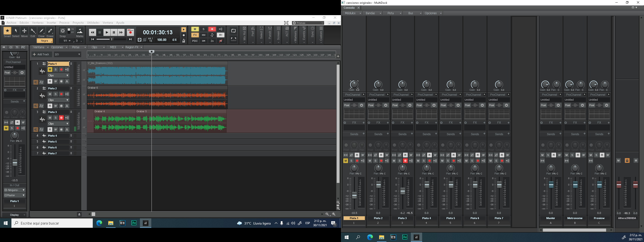The height and width of the screenshot is (242, 644).
Task: Click the 100.00 tempo field
Action: pos(162,40)
